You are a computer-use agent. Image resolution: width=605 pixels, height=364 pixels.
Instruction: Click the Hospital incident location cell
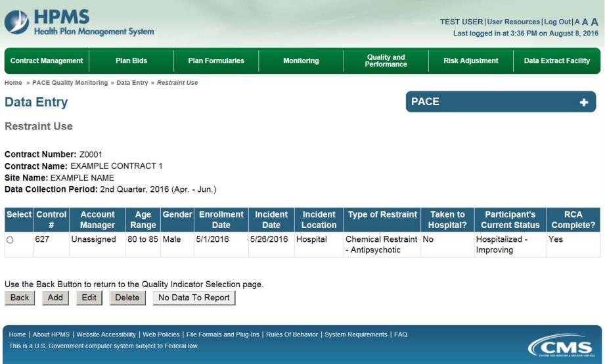pyautogui.click(x=319, y=244)
